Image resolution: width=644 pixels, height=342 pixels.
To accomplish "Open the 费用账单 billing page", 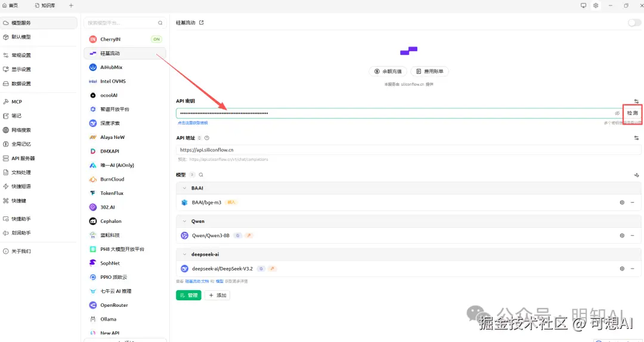I will pyautogui.click(x=429, y=71).
